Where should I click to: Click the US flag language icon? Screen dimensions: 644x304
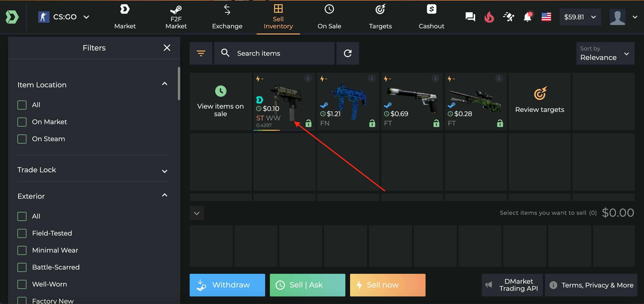[546, 17]
